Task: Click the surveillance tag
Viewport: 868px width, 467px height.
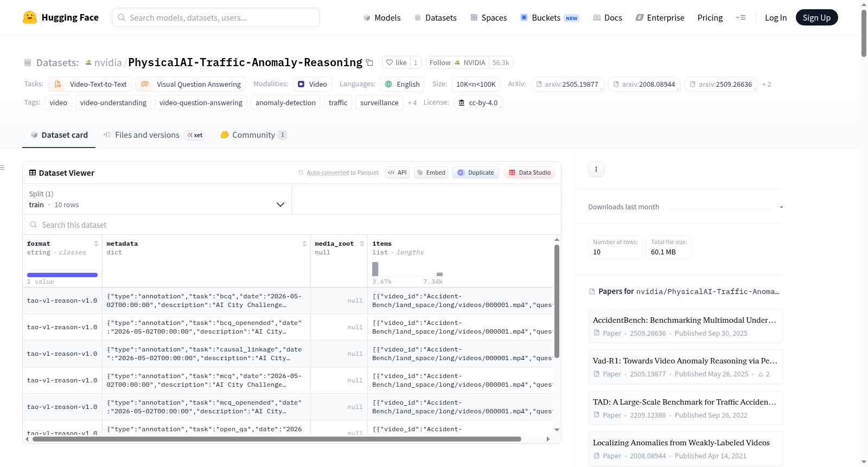Action: 379,103
